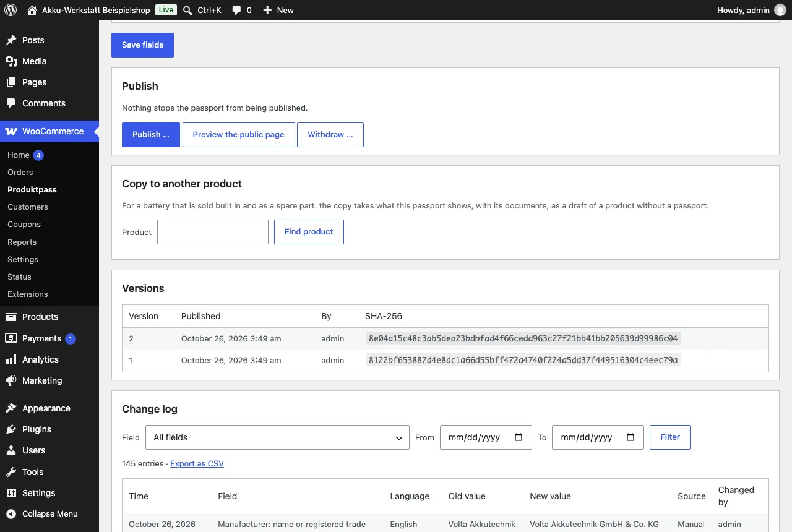This screenshot has width=792, height=532.
Task: Open the search magnifier icon in the admin bar
Action: pyautogui.click(x=188, y=10)
